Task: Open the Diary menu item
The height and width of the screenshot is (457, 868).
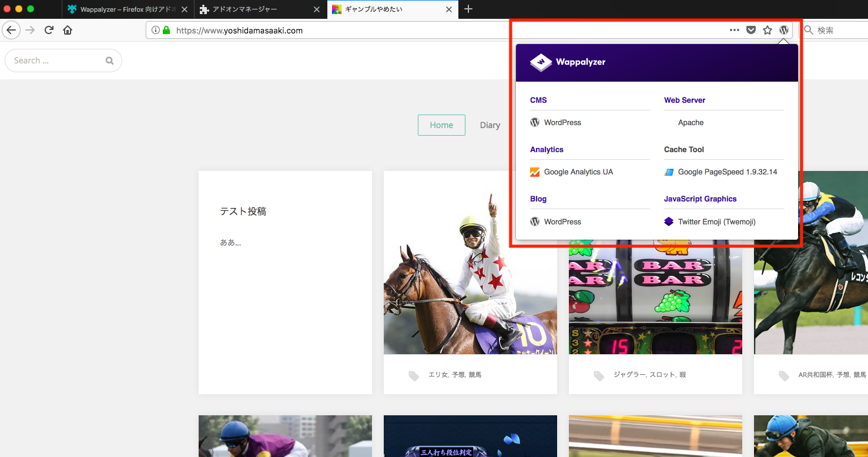Action: point(490,125)
